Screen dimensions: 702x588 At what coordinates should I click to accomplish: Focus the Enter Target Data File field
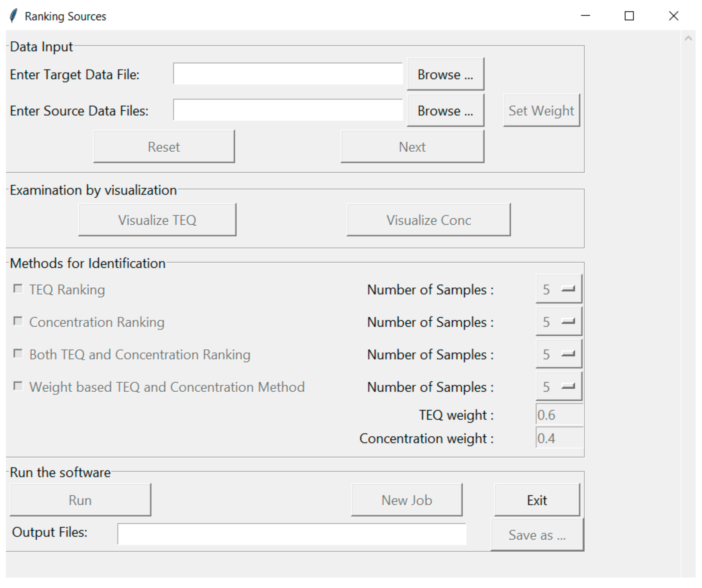click(287, 74)
